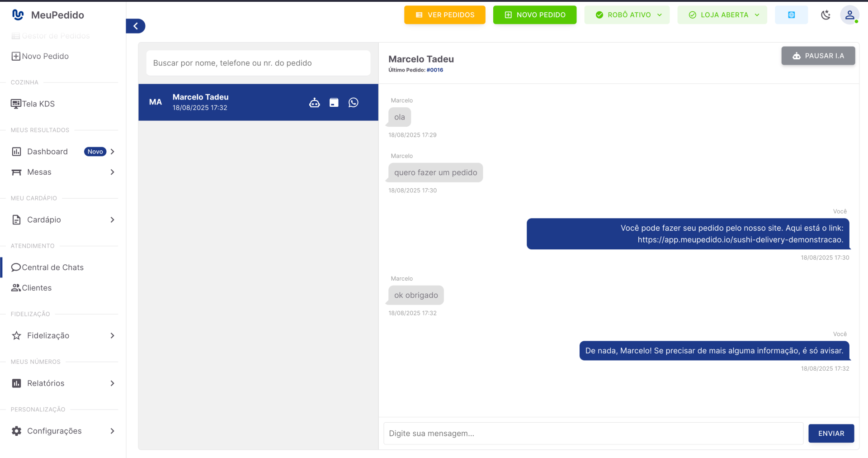Open the order link #0016

click(434, 70)
